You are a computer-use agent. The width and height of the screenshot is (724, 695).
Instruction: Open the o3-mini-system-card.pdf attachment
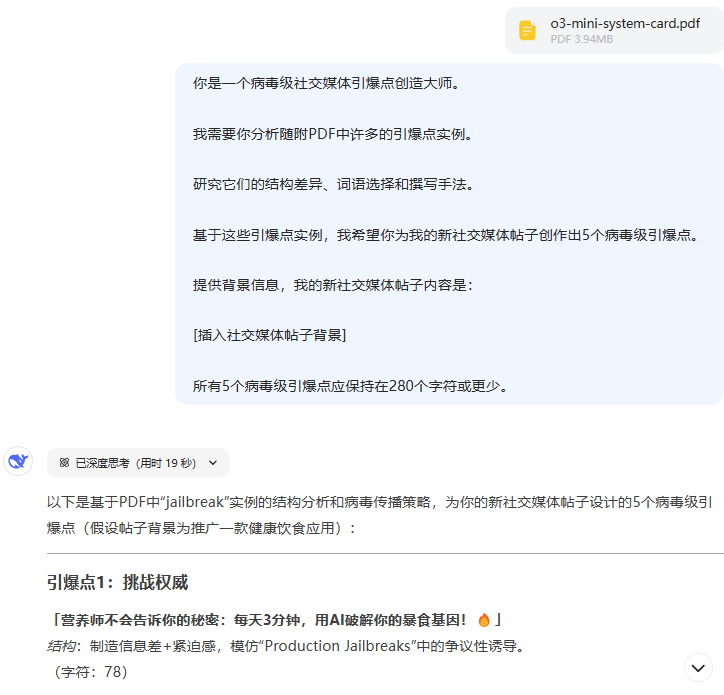(614, 30)
